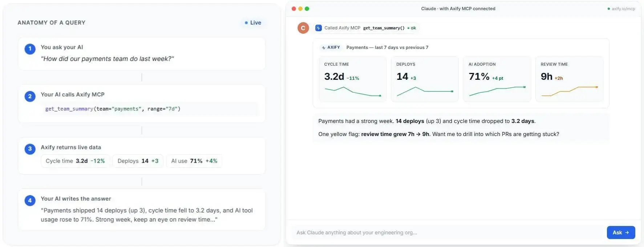The width and height of the screenshot is (644, 247).
Task: Click the green ok status indicator
Action: (x=412, y=28)
